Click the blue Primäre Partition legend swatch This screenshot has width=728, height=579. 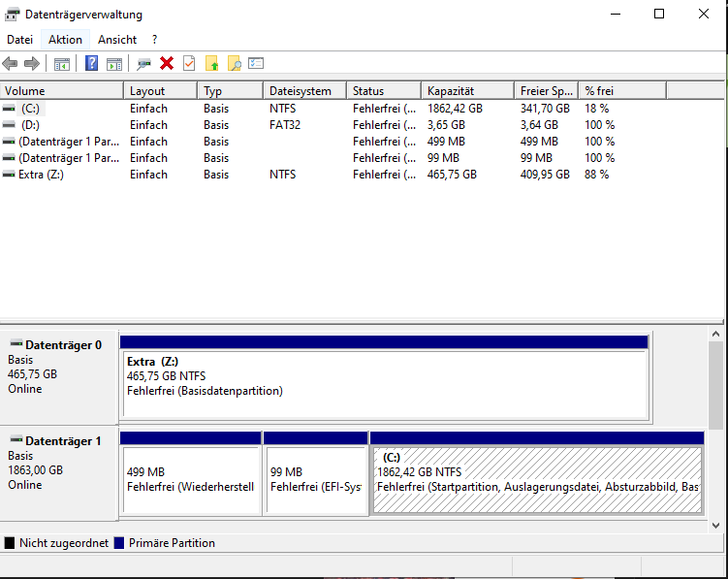point(119,543)
